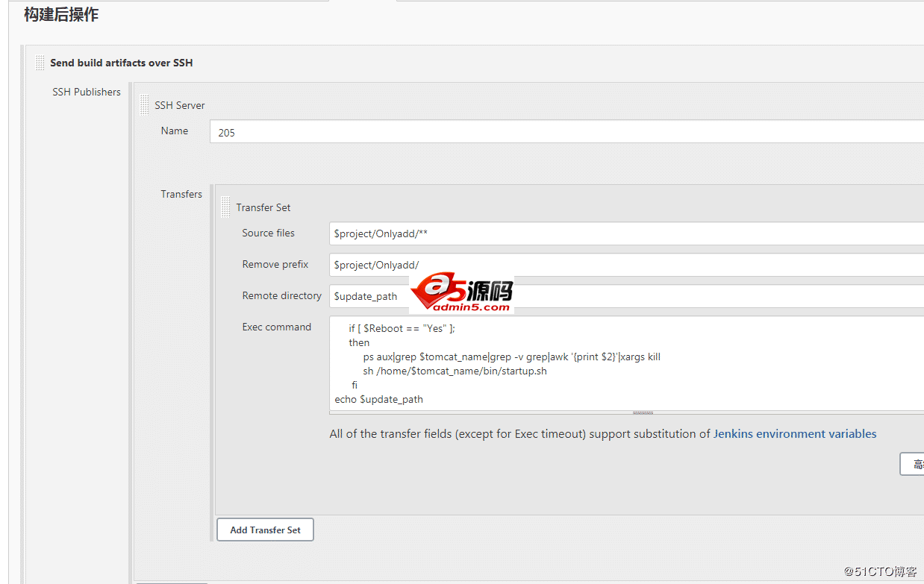This screenshot has height=584, width=924.
Task: Click the 'sh /home/$tomcat_name/bin/startup.sh' command line
Action: tap(455, 371)
